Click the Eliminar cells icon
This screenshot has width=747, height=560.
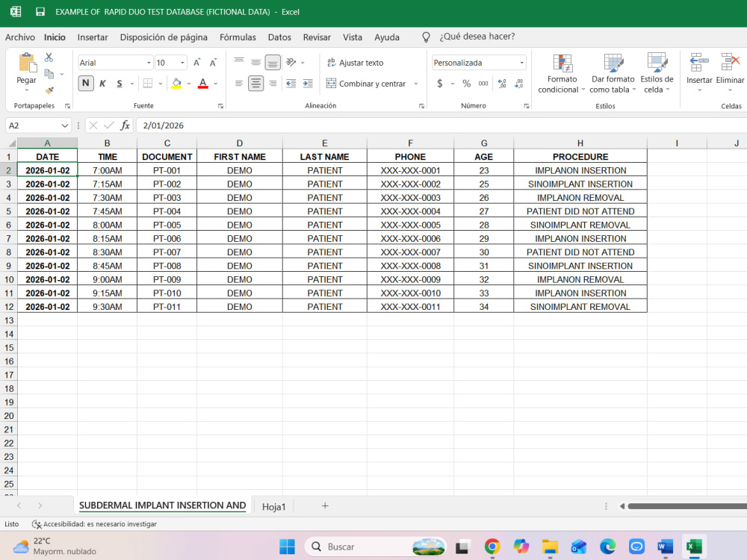click(x=730, y=63)
